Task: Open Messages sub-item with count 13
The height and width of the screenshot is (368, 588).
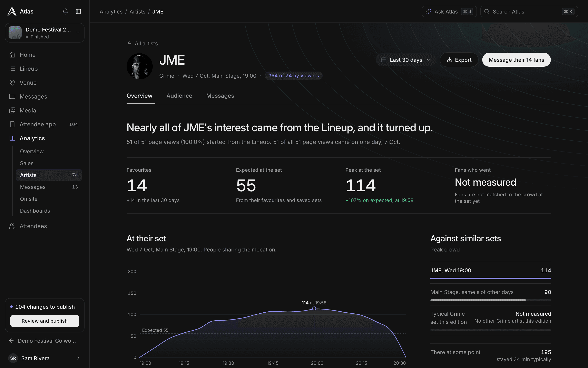Action: tap(49, 187)
